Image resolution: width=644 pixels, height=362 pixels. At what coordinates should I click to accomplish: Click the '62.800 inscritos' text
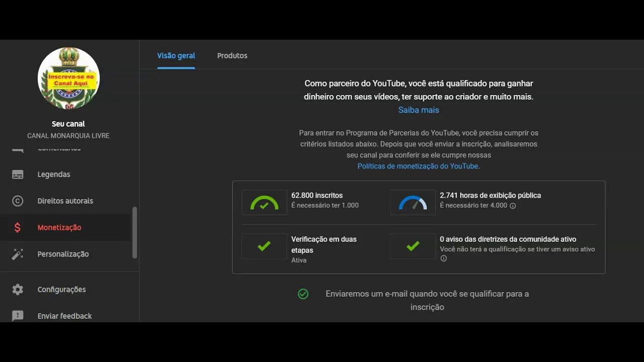click(x=317, y=195)
